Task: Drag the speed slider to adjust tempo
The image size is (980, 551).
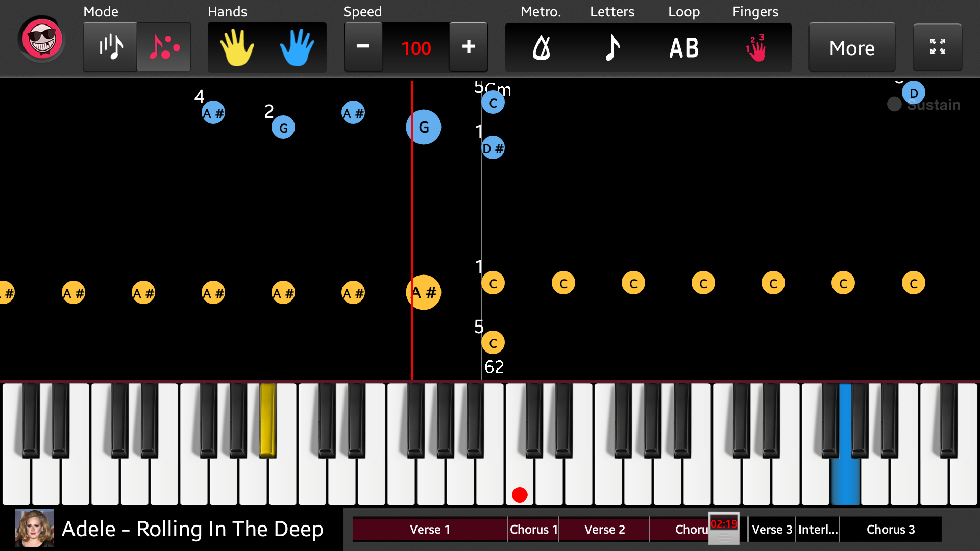Action: pos(415,47)
